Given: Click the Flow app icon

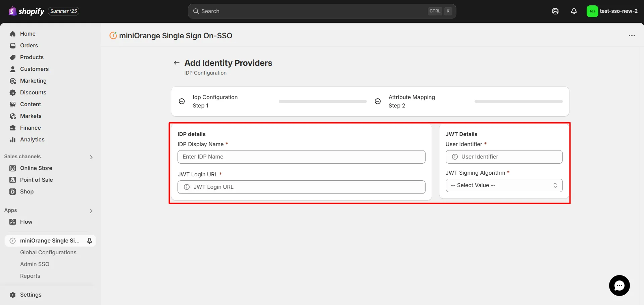Looking at the screenshot, I should (13, 222).
